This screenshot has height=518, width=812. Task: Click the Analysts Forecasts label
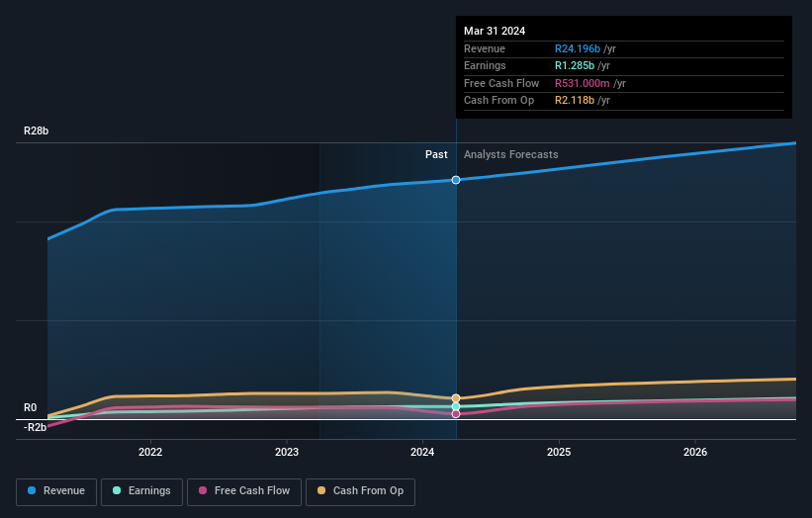pos(511,155)
